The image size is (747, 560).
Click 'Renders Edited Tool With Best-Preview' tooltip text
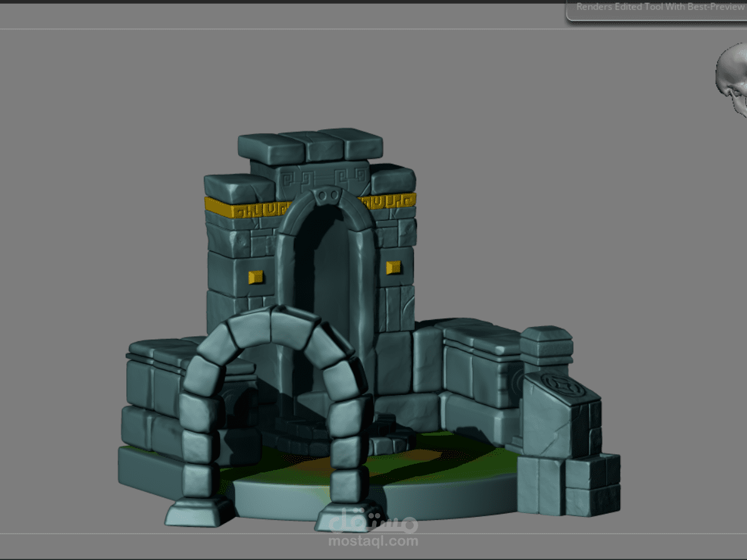660,7
